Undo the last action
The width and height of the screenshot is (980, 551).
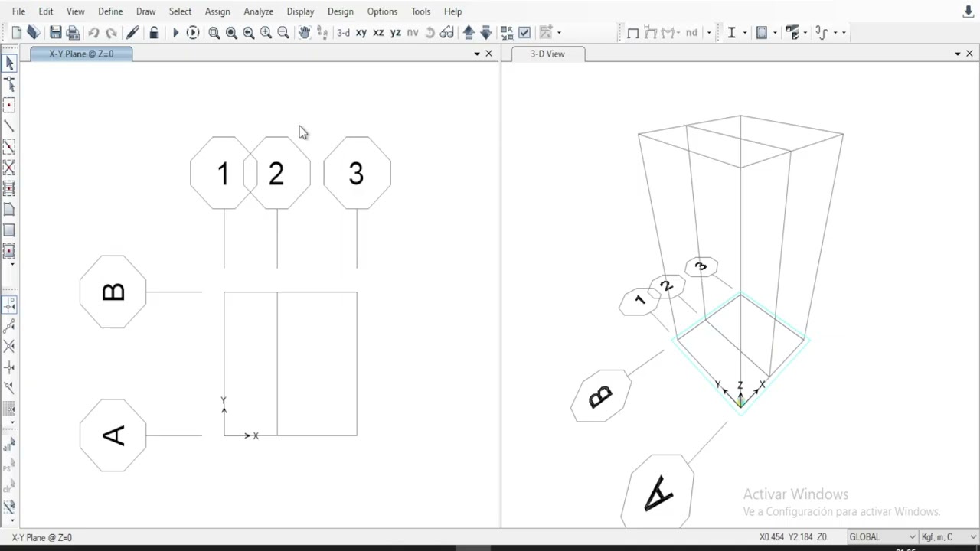tap(93, 32)
